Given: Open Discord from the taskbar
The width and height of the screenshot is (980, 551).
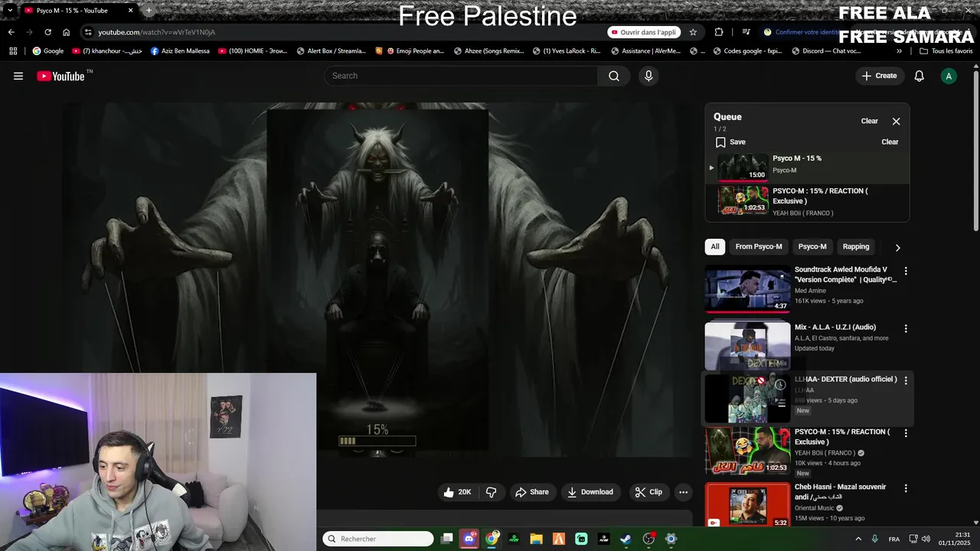Looking at the screenshot, I should (x=469, y=539).
